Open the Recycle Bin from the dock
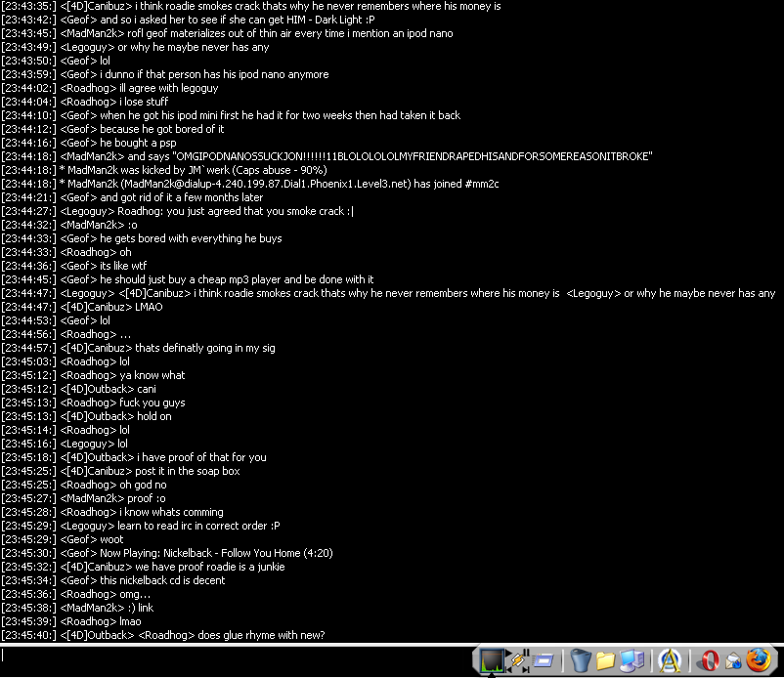The image size is (784, 678). (x=581, y=661)
